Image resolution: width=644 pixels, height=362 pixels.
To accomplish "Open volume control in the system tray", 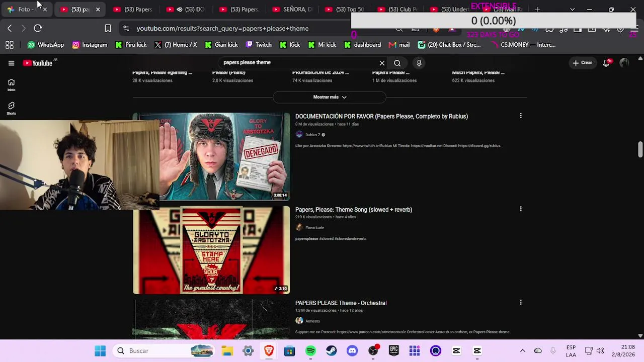I will [600, 351].
